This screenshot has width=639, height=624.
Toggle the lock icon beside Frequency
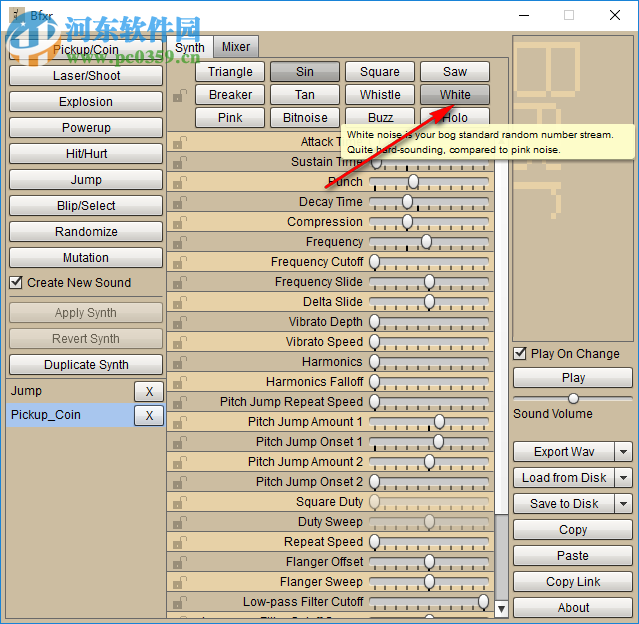coord(180,242)
